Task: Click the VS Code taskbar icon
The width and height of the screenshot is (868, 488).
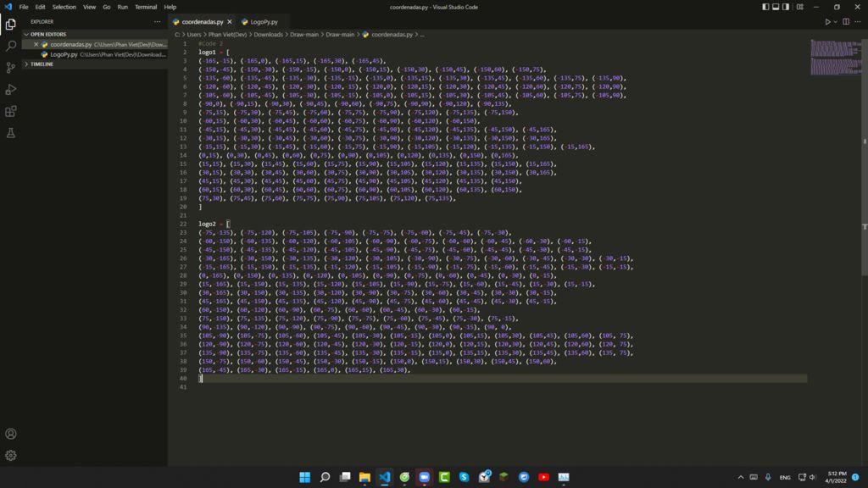Action: point(385,477)
